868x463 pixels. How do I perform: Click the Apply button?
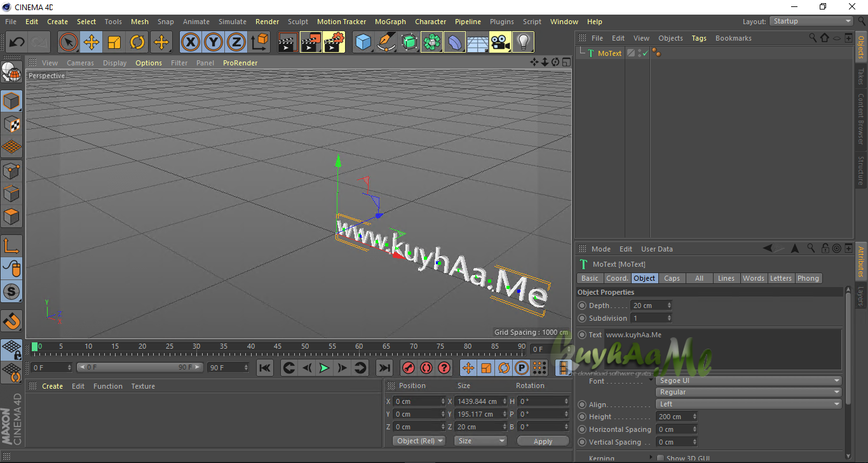point(543,441)
